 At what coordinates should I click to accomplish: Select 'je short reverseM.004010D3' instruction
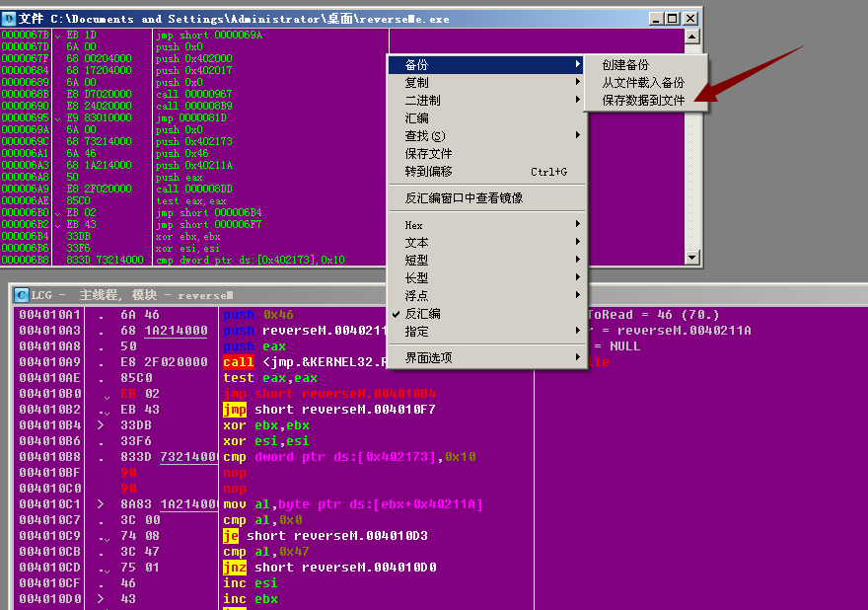point(325,536)
